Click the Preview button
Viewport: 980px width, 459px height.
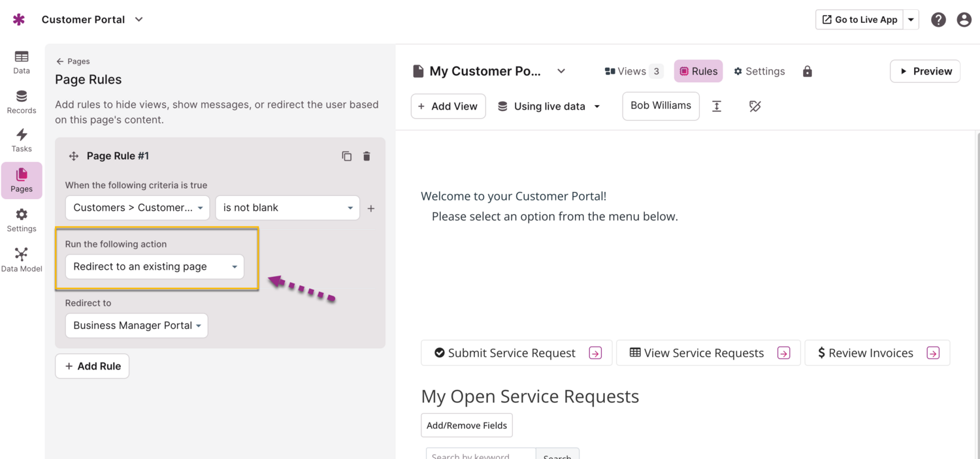click(x=924, y=71)
